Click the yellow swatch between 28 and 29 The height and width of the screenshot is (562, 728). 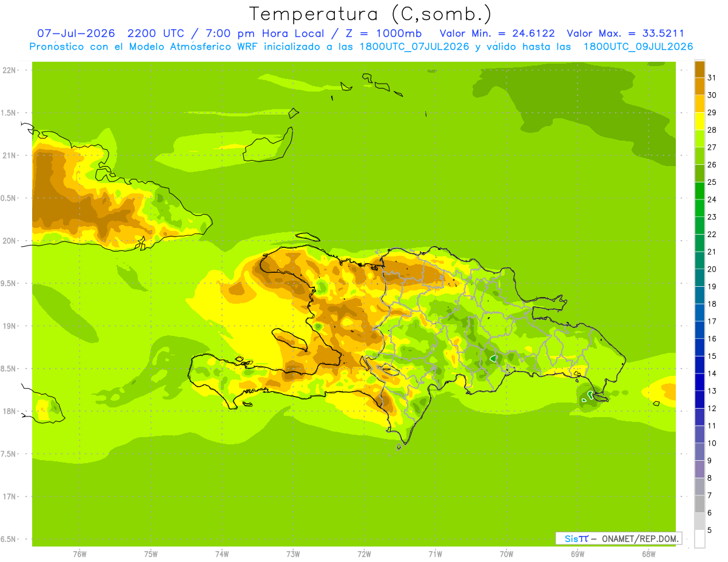699,121
